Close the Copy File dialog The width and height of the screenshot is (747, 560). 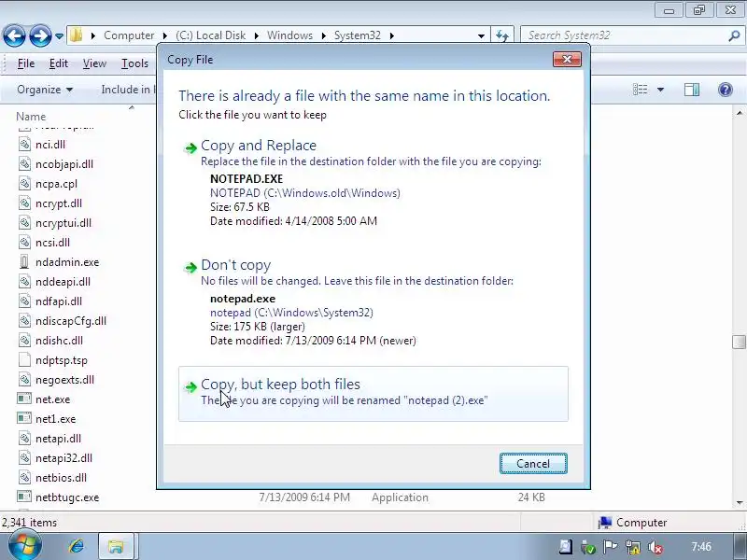click(567, 59)
